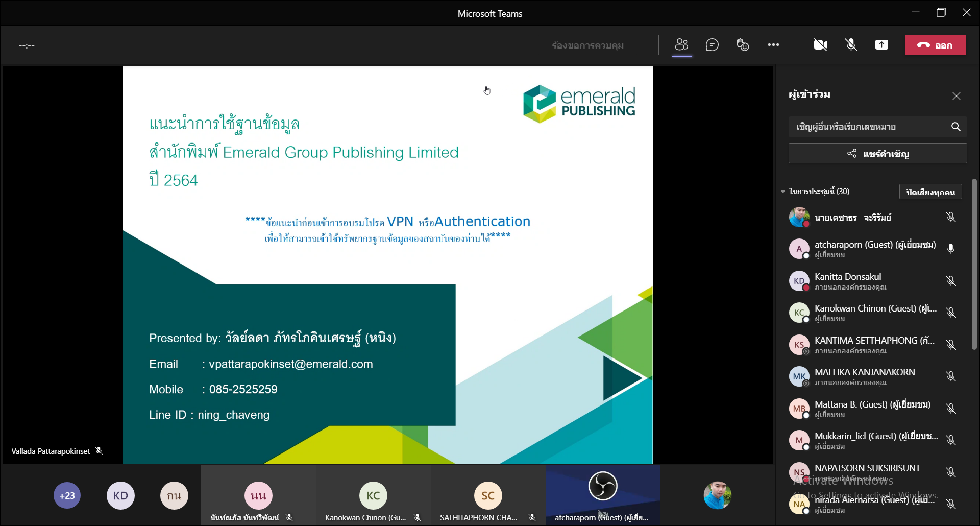The width and height of the screenshot is (980, 526).
Task: Open the meeting chat icon
Action: point(712,45)
